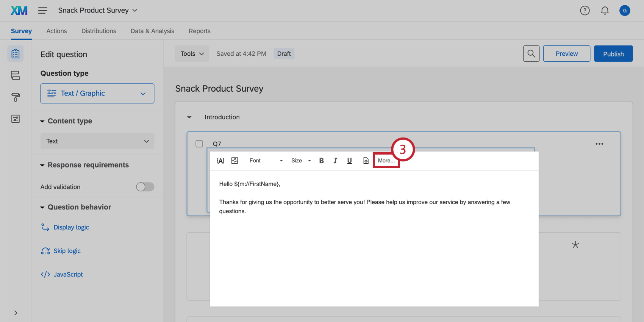Click the Publish button
Viewport: 644px width, 322px height.
613,54
